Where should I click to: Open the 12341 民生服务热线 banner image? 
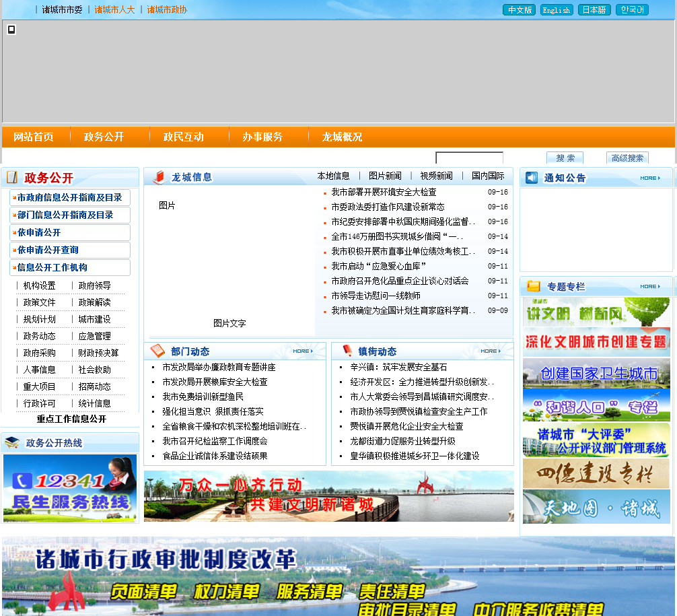[70, 488]
